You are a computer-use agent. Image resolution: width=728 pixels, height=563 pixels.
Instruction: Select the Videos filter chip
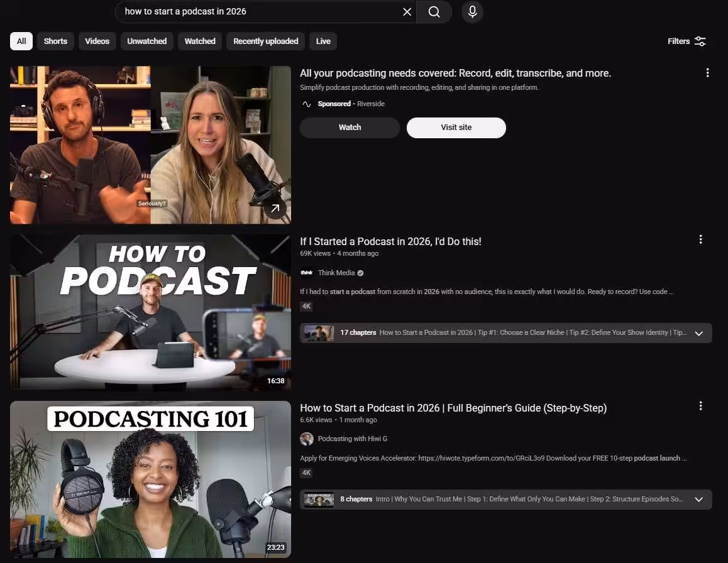(x=97, y=41)
